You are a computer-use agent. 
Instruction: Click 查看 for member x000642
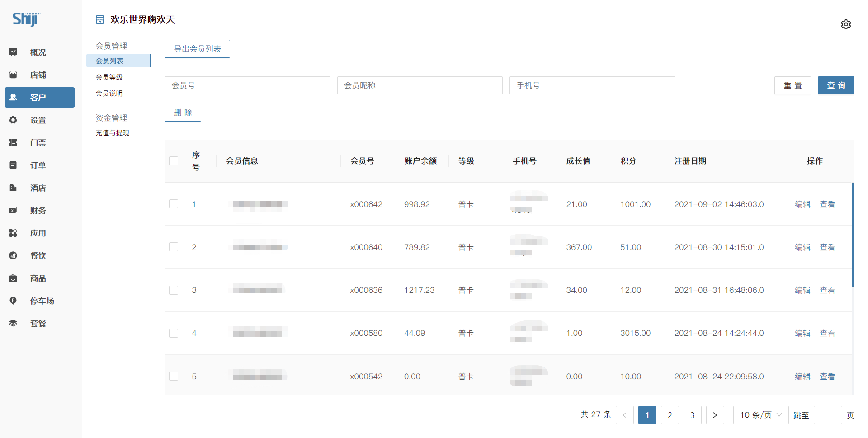point(827,204)
